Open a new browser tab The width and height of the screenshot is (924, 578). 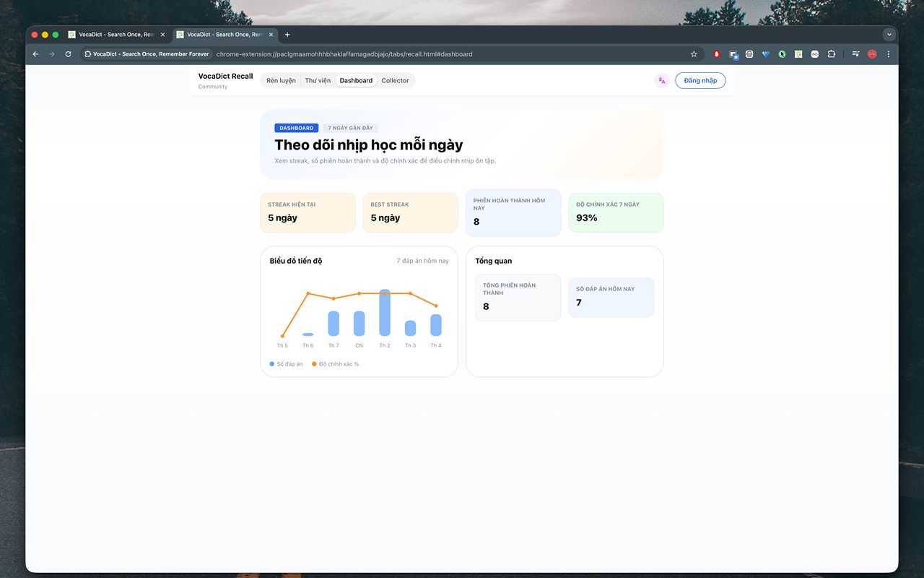287,35
